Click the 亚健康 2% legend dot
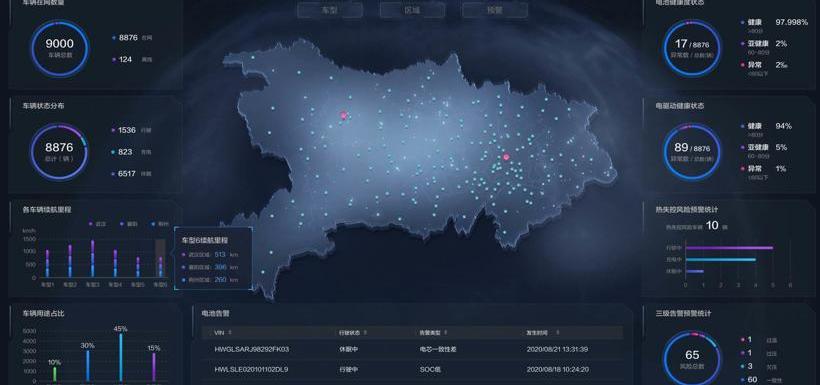Image resolution: width=820 pixels, height=385 pixels. pyautogui.click(x=742, y=44)
